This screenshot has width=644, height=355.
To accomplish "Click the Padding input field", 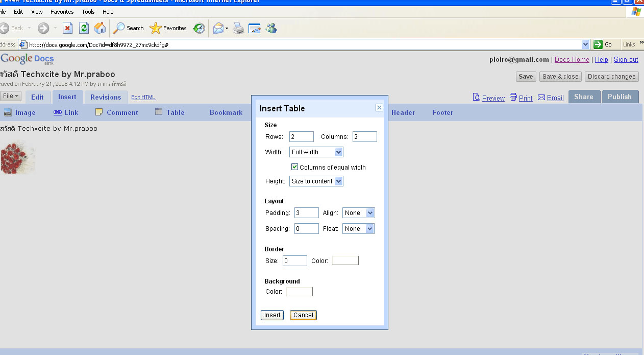I will (307, 212).
